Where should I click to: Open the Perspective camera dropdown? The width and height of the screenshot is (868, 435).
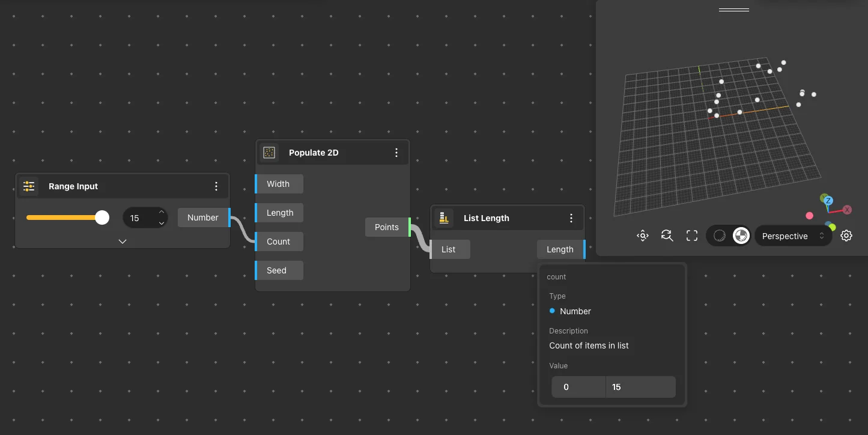point(792,236)
